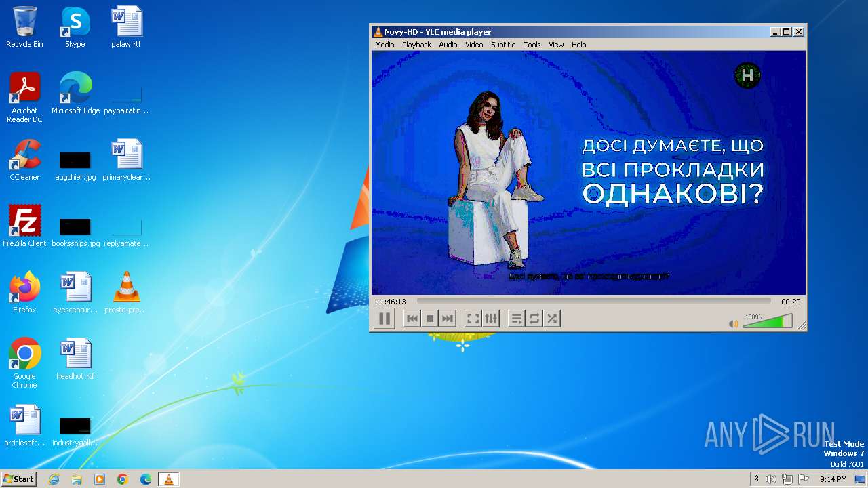Viewport: 868px width, 488px height.
Task: Click the VLC video display area
Action: click(x=589, y=173)
